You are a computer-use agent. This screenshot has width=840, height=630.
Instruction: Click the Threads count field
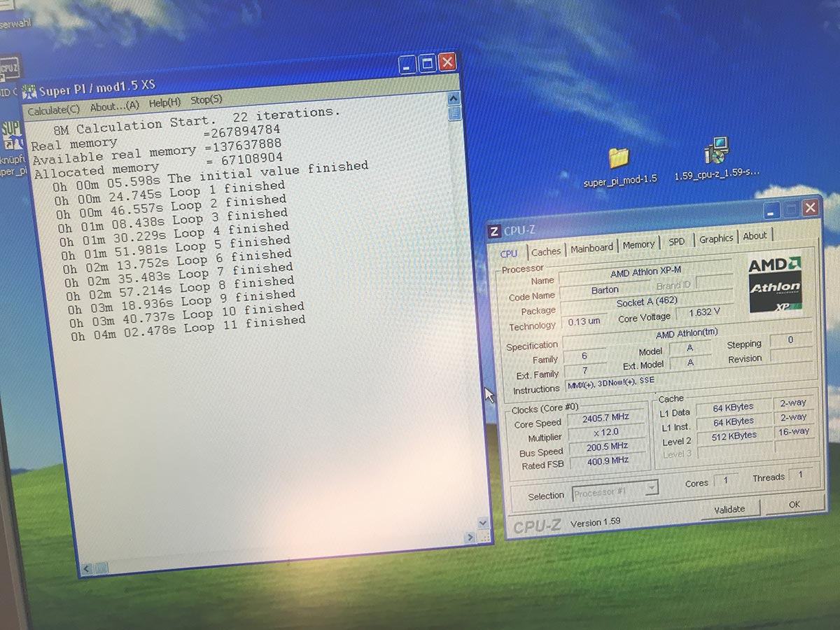click(801, 475)
